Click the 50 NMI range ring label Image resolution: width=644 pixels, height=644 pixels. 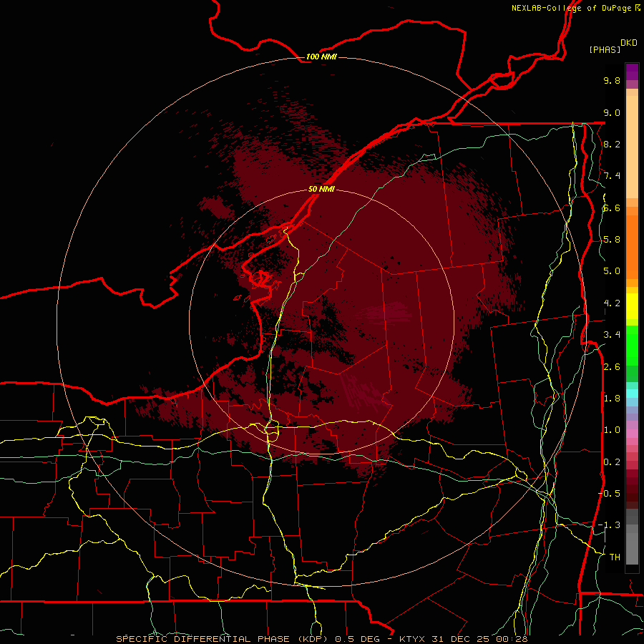[x=321, y=189]
